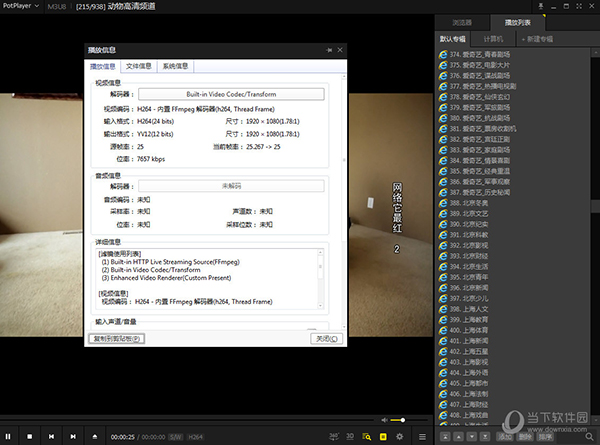Click the yellow magnifier search icon
Image resolution: width=600 pixels, height=445 pixels.
coord(367,436)
